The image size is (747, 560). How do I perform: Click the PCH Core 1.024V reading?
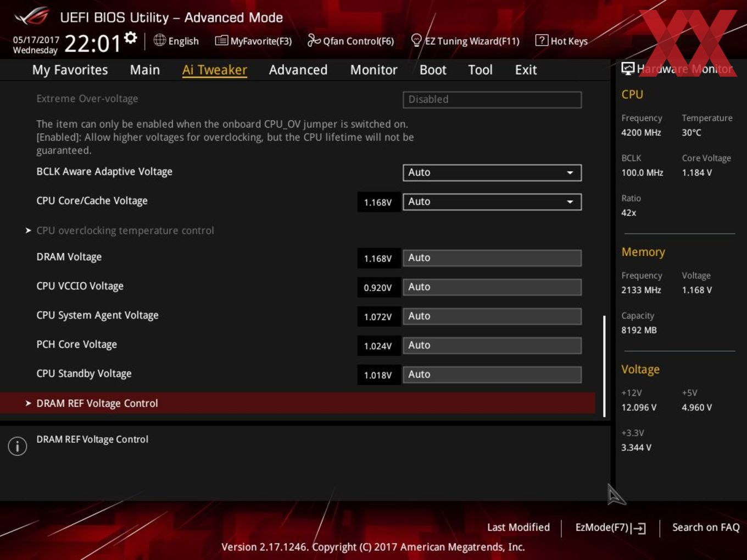pyautogui.click(x=378, y=346)
